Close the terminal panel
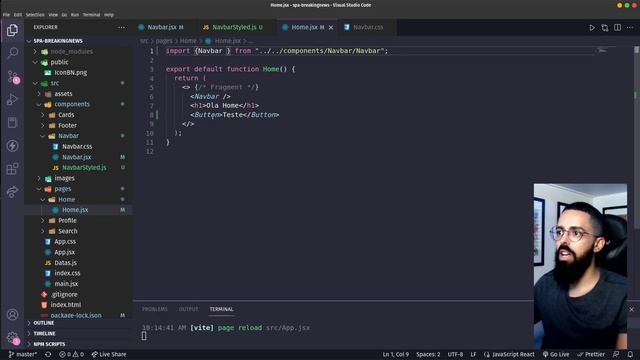 click(631, 309)
